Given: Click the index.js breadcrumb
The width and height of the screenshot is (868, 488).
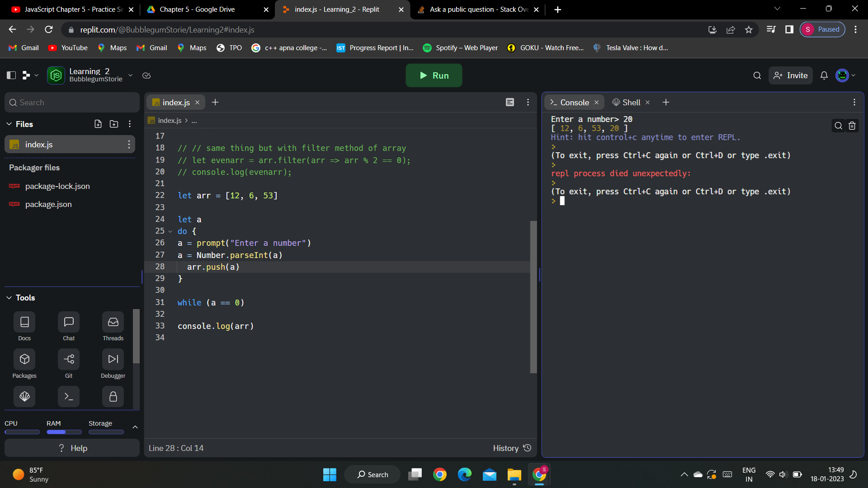Looking at the screenshot, I should coord(170,121).
